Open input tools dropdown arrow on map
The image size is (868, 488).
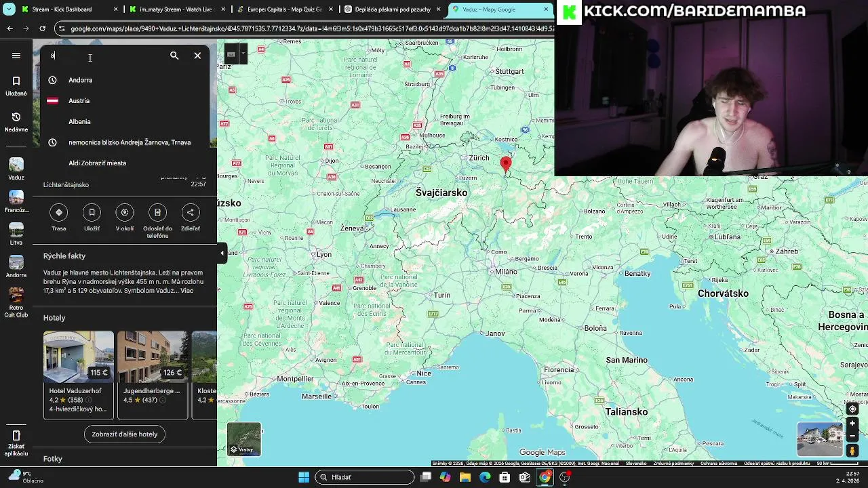(242, 54)
